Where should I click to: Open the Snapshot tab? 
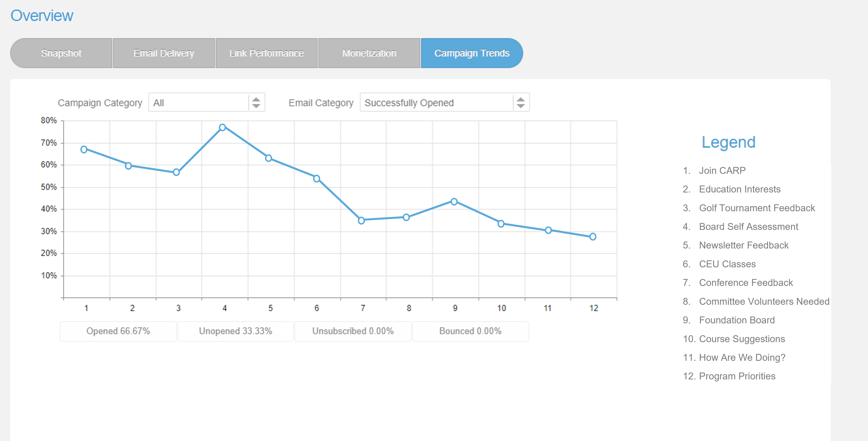coord(61,53)
